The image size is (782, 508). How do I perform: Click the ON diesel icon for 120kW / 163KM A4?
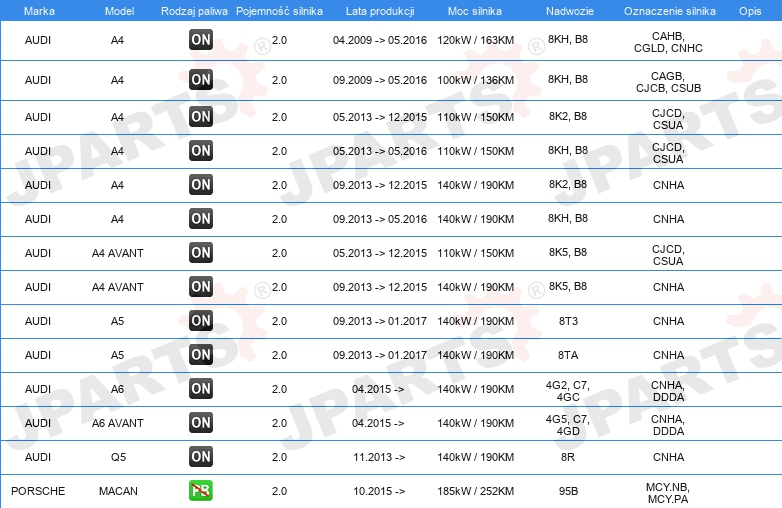coord(201,40)
